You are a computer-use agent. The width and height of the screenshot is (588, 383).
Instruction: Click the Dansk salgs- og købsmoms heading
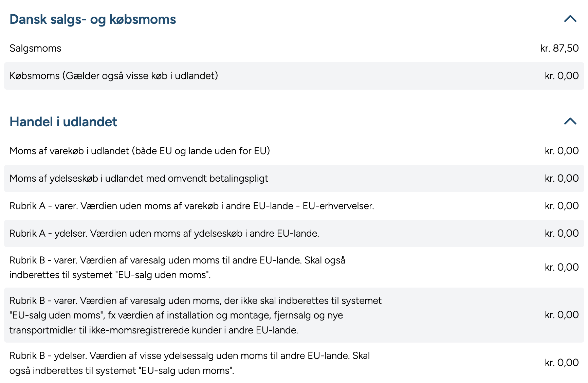pyautogui.click(x=93, y=19)
